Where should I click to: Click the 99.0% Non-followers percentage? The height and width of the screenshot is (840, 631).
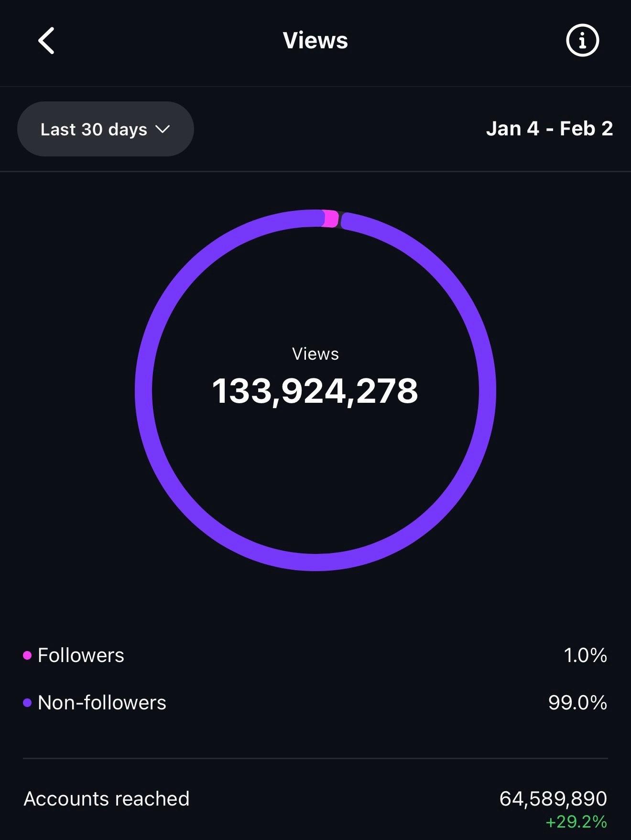577,703
